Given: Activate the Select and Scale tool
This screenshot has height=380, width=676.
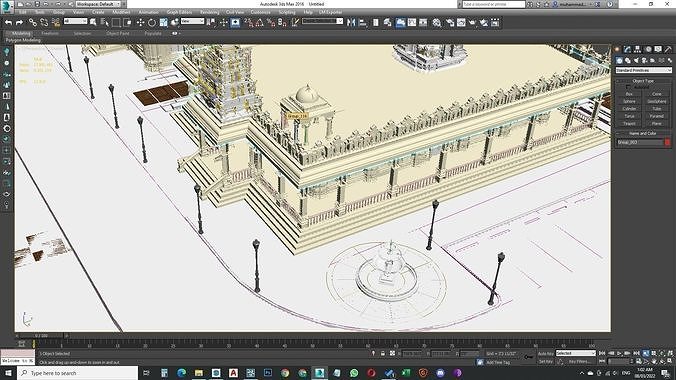Looking at the screenshot, I should click(x=163, y=22).
